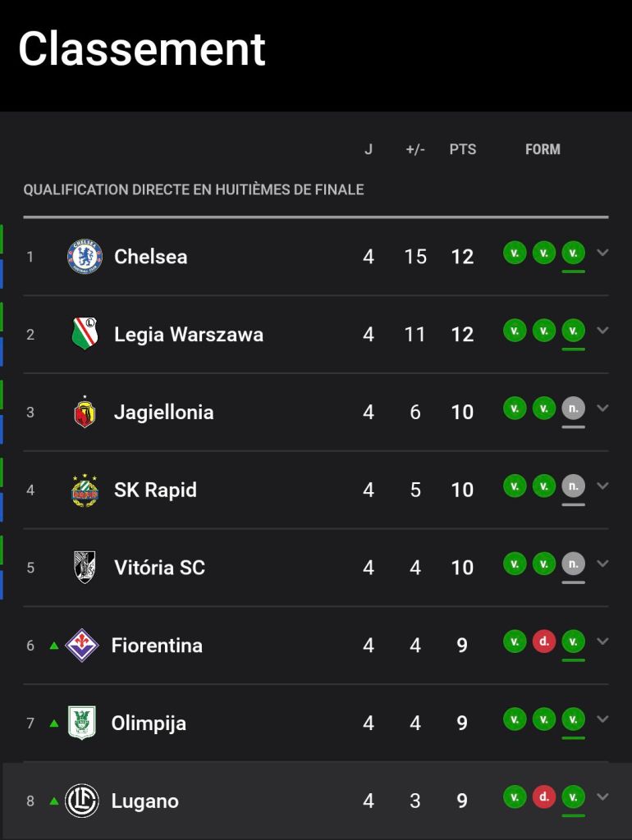Click the Fiorentina club crest
The image size is (632, 840).
point(81,645)
